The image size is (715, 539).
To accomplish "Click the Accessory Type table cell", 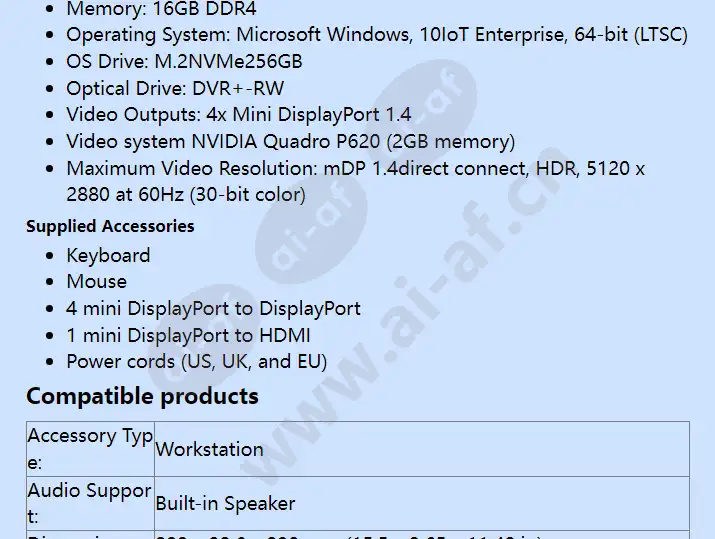I will [90, 449].
